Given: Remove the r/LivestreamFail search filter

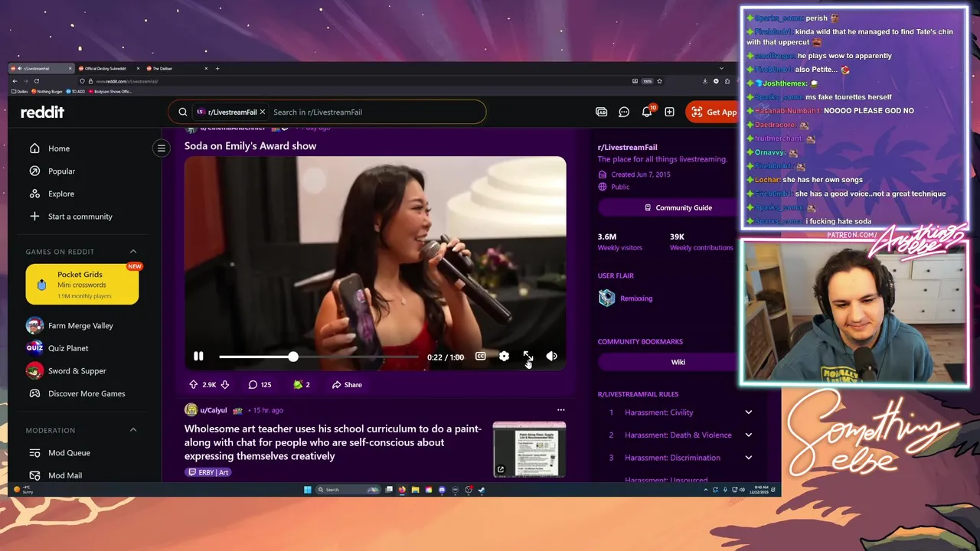Looking at the screenshot, I should [263, 112].
